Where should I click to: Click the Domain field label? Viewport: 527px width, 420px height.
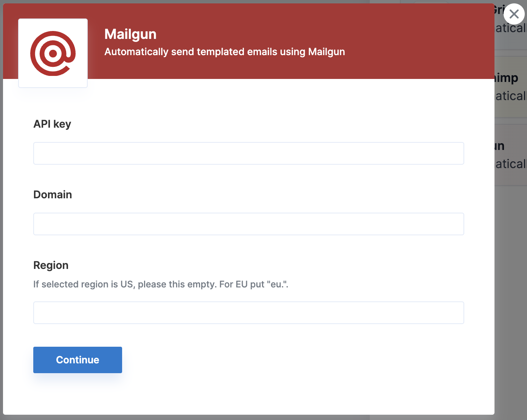point(53,195)
